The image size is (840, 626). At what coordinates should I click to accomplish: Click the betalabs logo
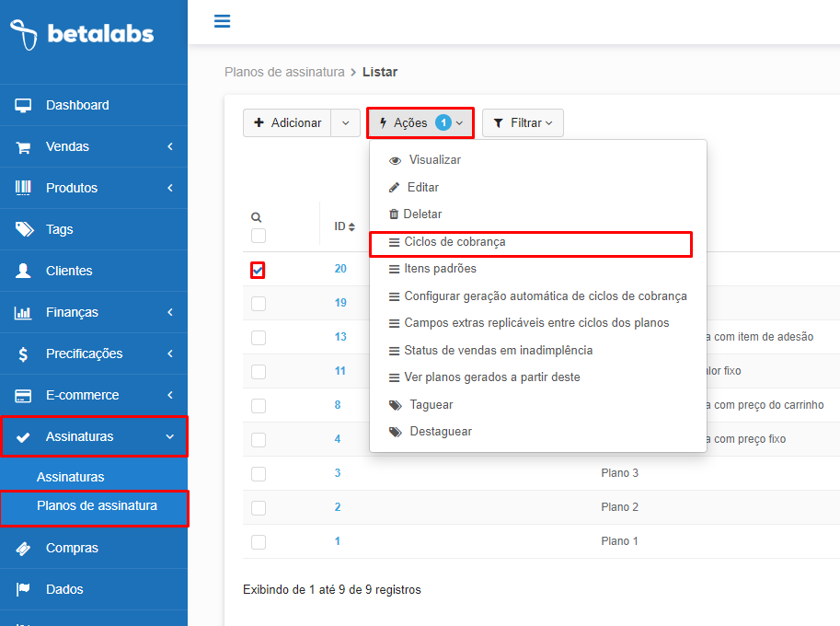[82, 34]
